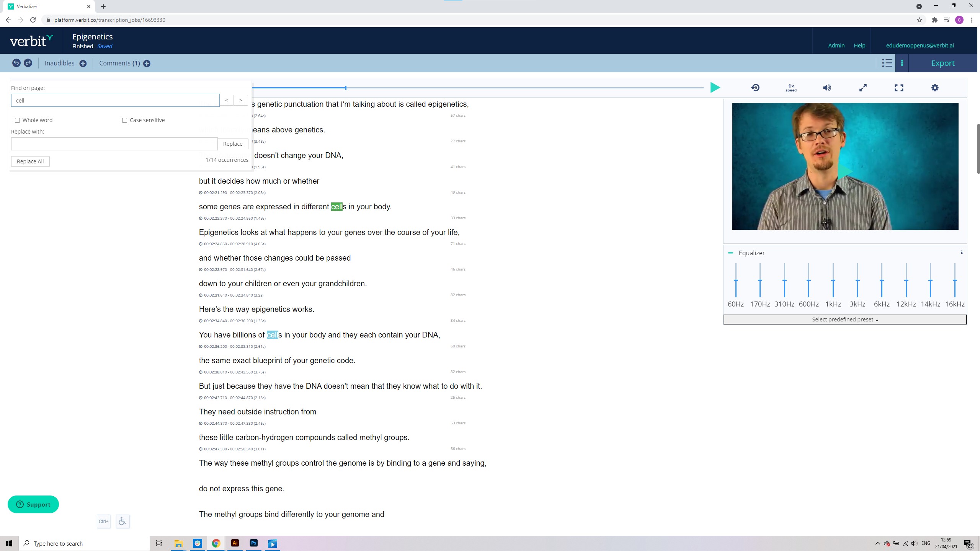Open the Admin menu link
The image size is (980, 551).
click(x=836, y=46)
